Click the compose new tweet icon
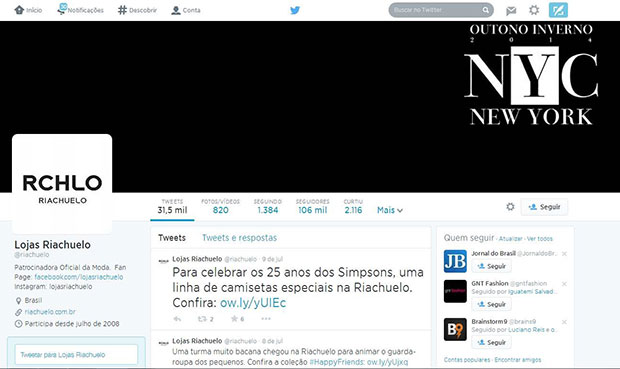 tap(558, 10)
